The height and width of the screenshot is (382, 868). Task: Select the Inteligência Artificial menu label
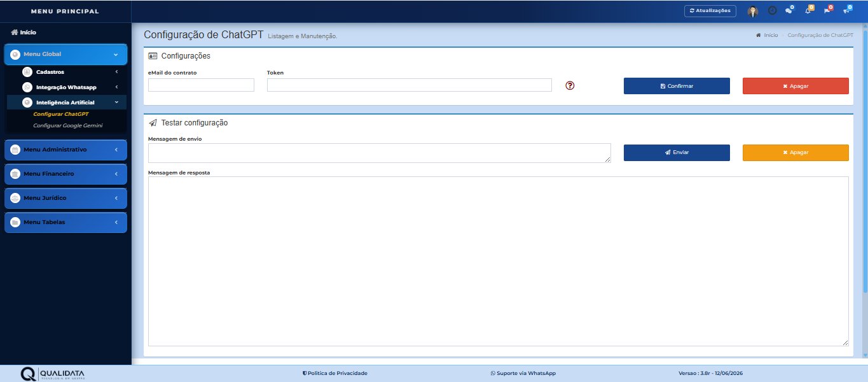[65, 103]
